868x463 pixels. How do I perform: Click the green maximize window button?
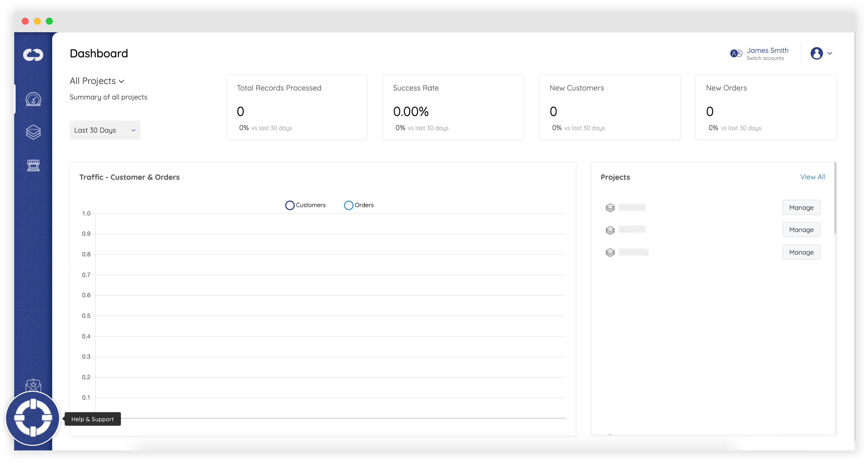[49, 21]
